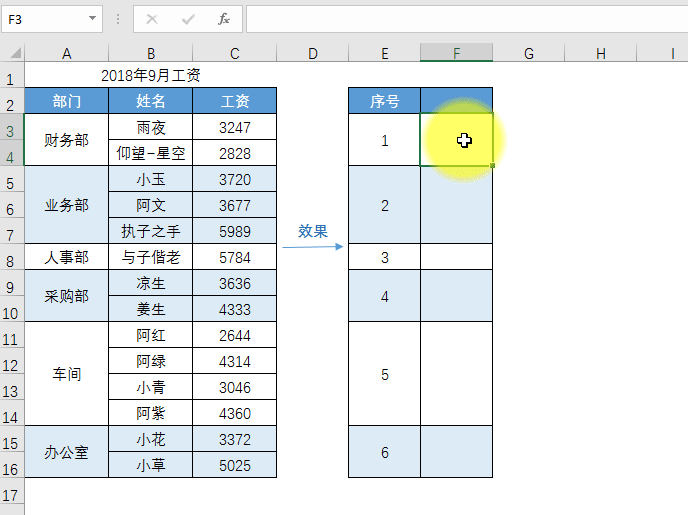This screenshot has height=515, width=688.
Task: Select merged cell 采购部
Action: (x=67, y=296)
